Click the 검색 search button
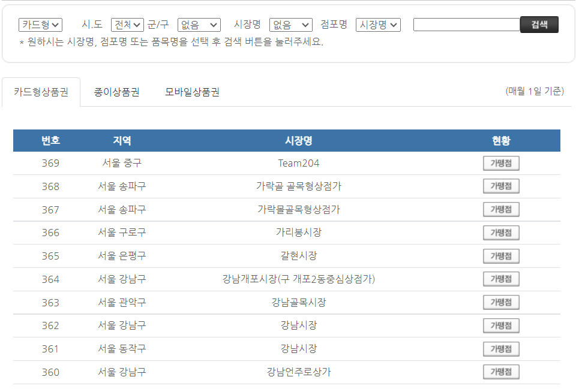The height and width of the screenshot is (392, 579). [x=539, y=25]
